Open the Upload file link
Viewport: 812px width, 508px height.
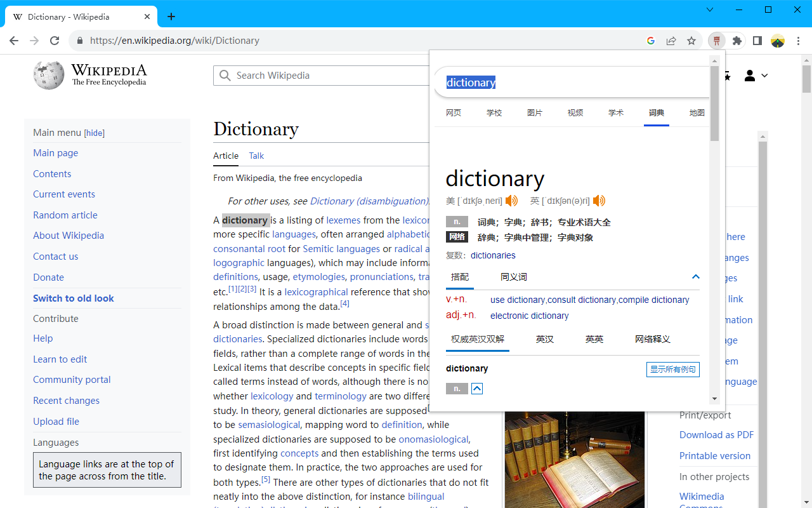[x=56, y=422]
